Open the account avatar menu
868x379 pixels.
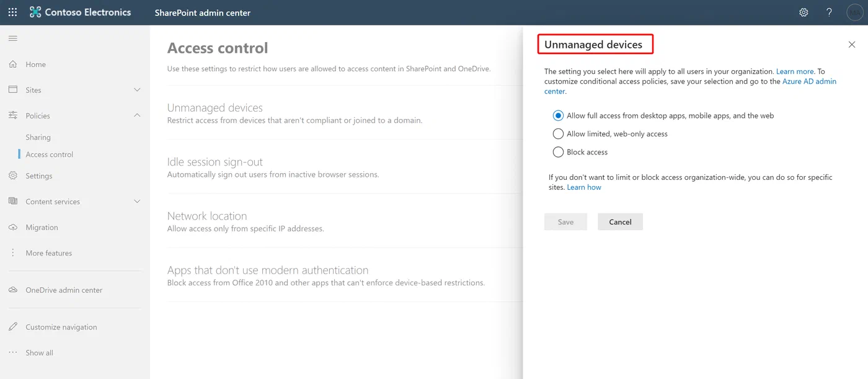coord(855,12)
